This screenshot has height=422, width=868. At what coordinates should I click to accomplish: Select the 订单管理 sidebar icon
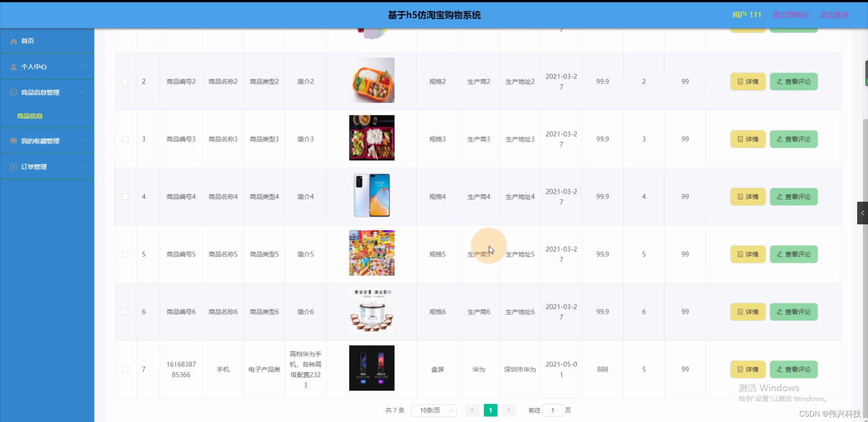coord(13,166)
